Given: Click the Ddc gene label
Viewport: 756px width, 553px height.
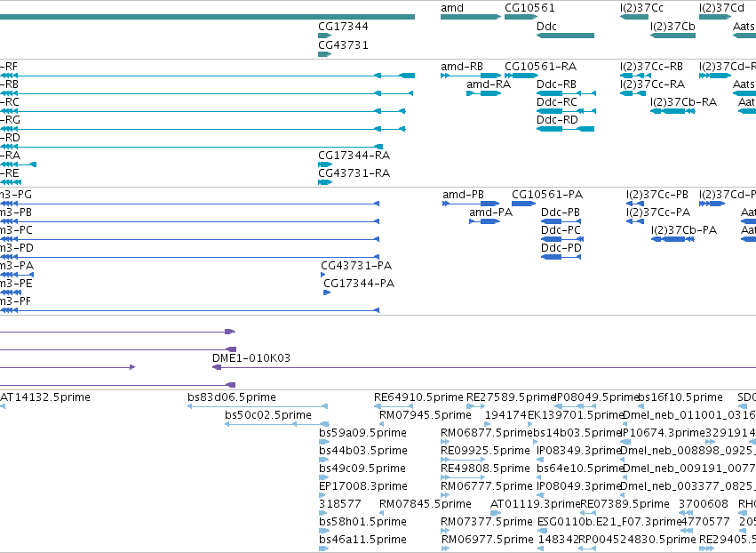Looking at the screenshot, I should coord(546,26).
